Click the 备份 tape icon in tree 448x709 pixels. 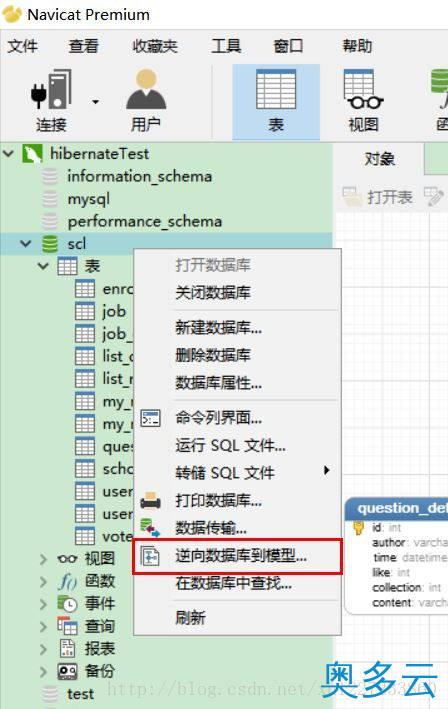click(67, 671)
